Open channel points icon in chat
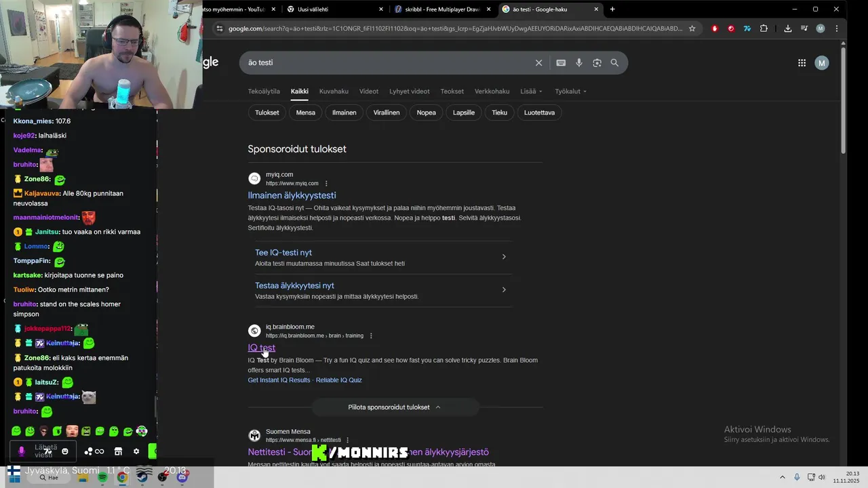The width and height of the screenshot is (868, 488). [x=94, y=451]
